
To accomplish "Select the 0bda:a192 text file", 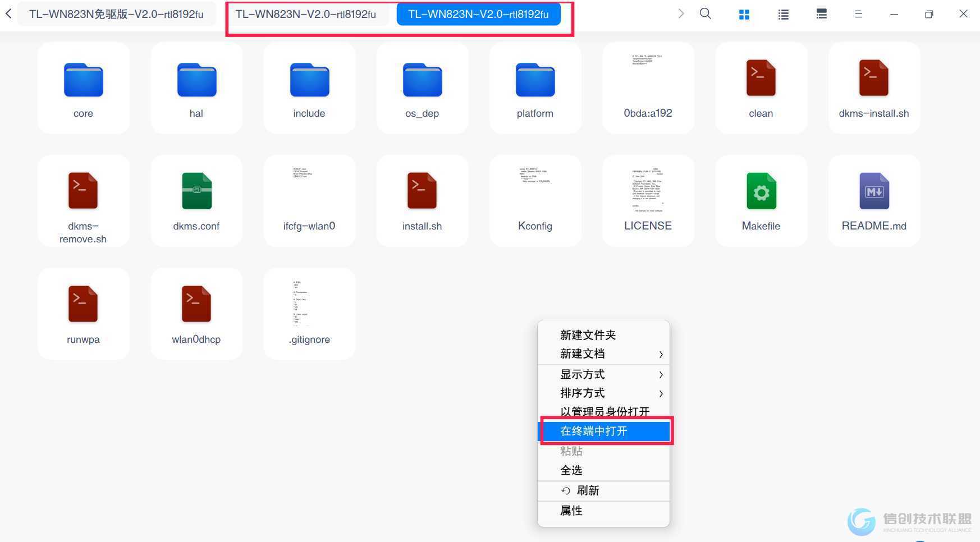I will (648, 88).
